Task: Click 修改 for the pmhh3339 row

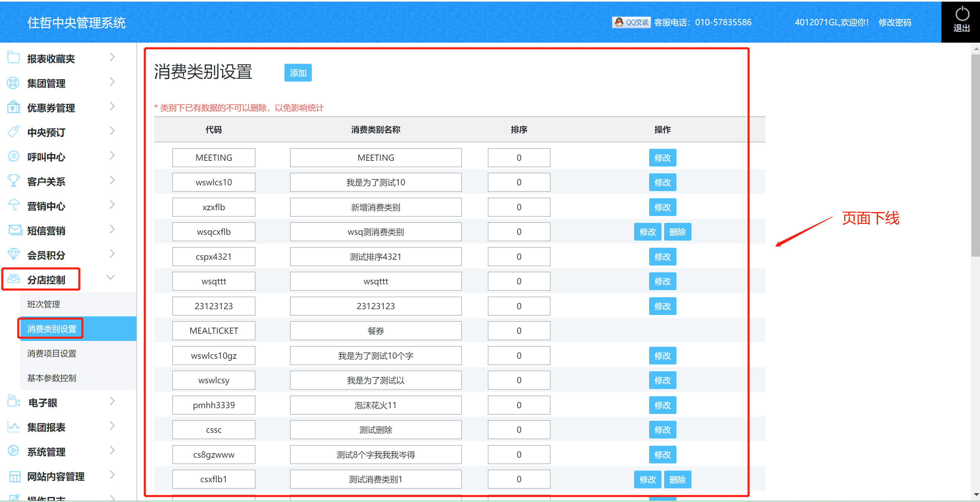Action: point(662,405)
